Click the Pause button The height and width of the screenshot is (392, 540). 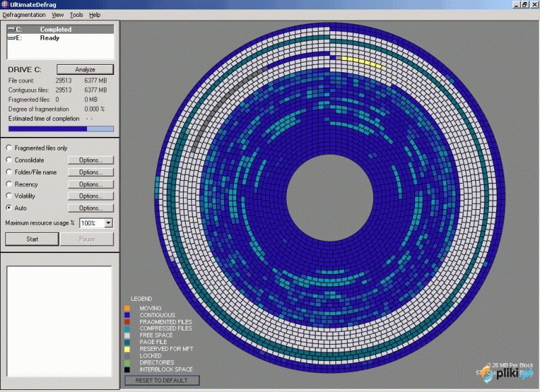[87, 239]
